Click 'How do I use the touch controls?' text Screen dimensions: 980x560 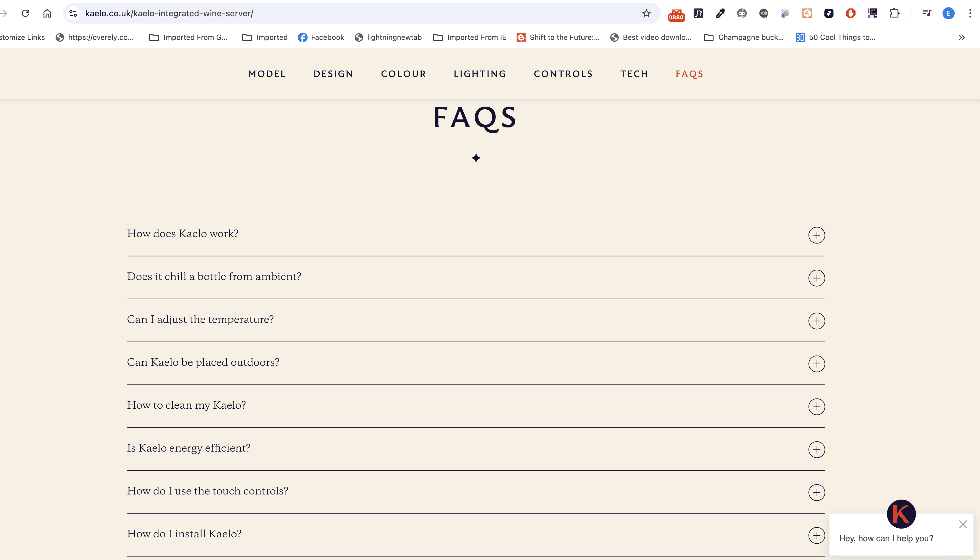[208, 491]
